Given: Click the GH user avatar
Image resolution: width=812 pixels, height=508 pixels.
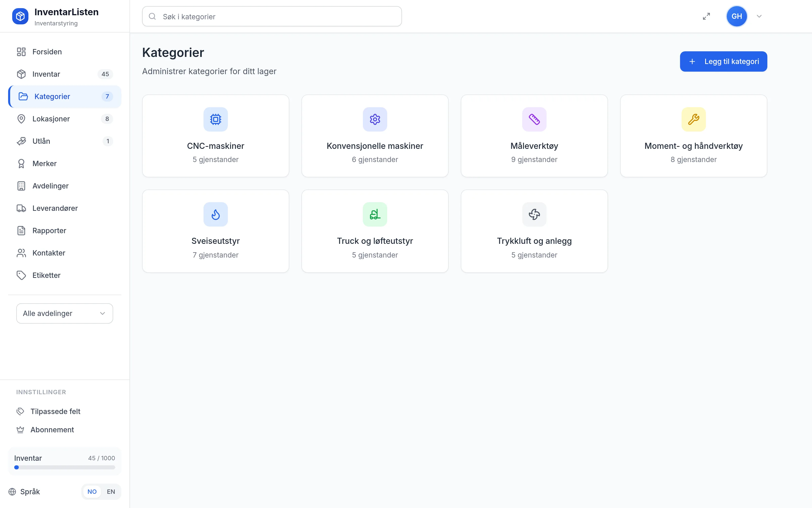Looking at the screenshot, I should pos(736,16).
